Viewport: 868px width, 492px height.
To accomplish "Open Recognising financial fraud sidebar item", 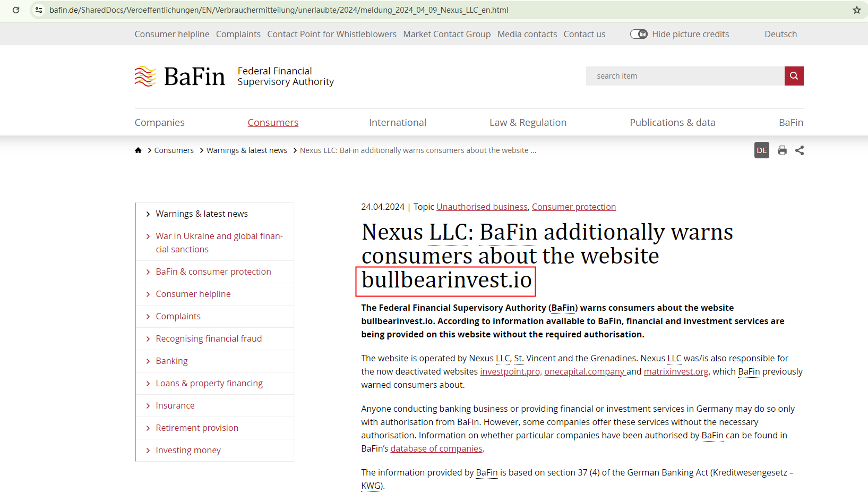I will point(209,338).
